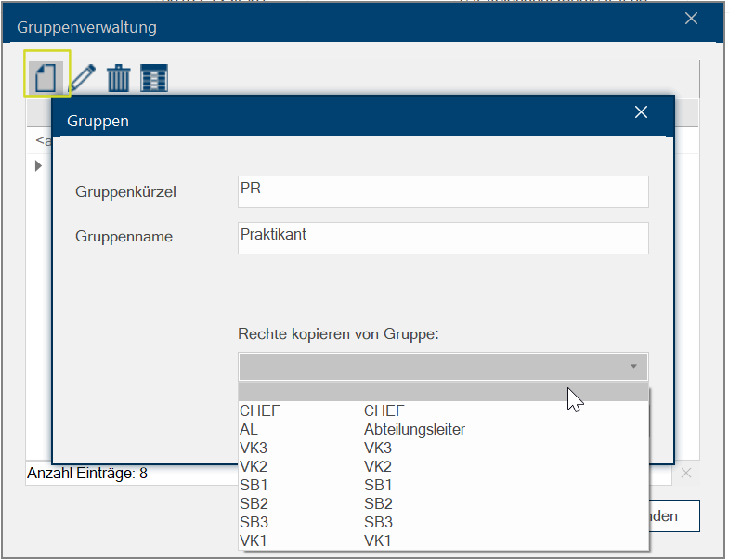Select SB3 in the dropdown list
Viewport: 729px width, 560px height.
point(443,522)
